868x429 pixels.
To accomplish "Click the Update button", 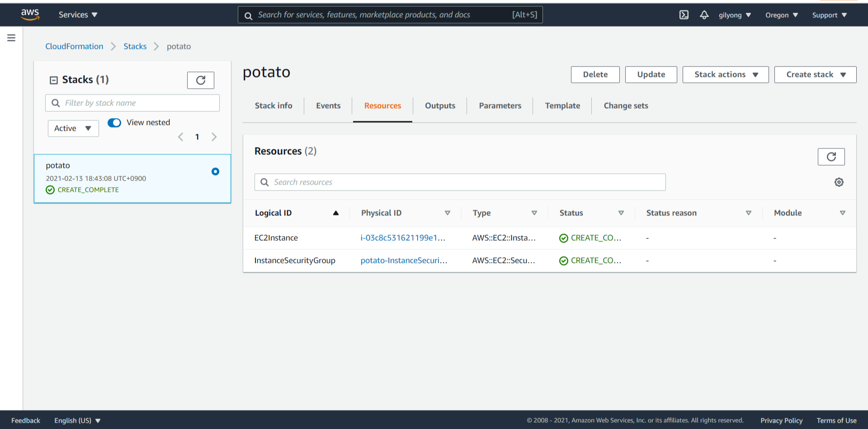I will coord(651,75).
